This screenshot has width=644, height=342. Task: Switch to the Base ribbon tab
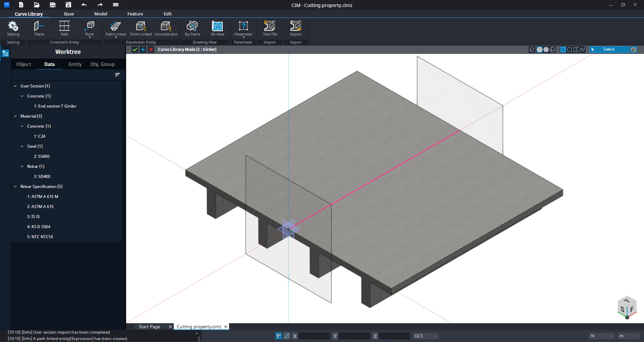[x=69, y=14]
